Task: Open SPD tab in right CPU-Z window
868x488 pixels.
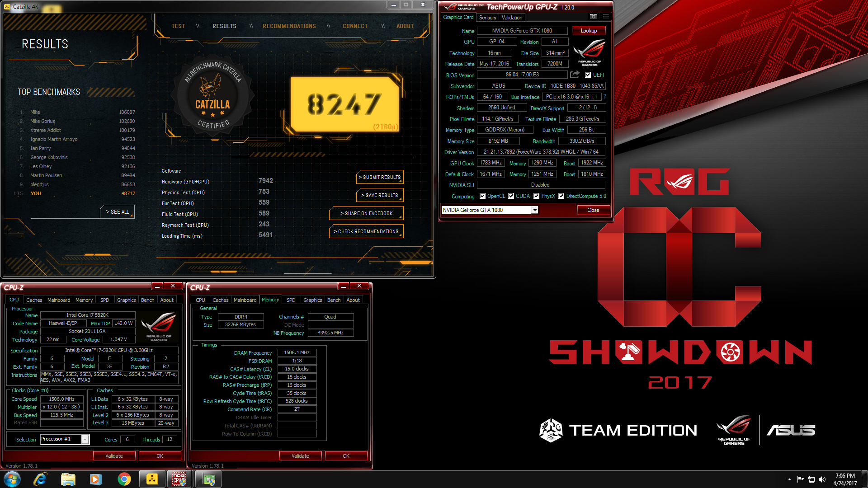Action: point(291,300)
